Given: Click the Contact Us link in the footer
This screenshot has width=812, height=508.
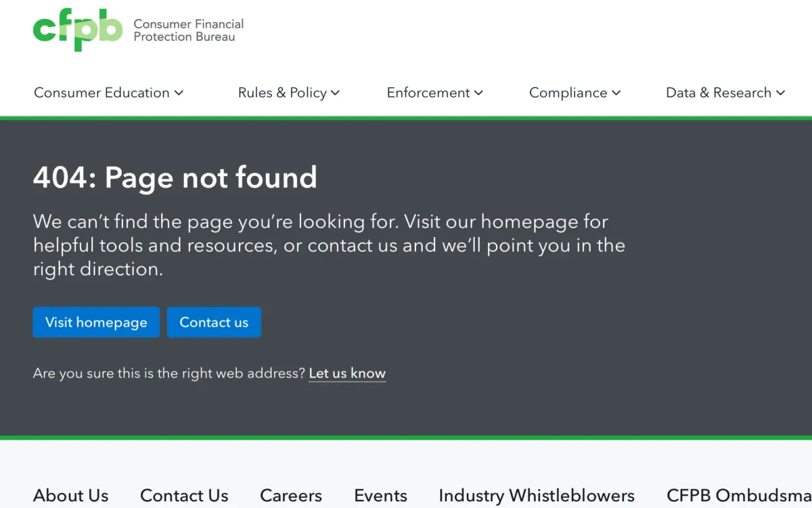Looking at the screenshot, I should point(184,495).
